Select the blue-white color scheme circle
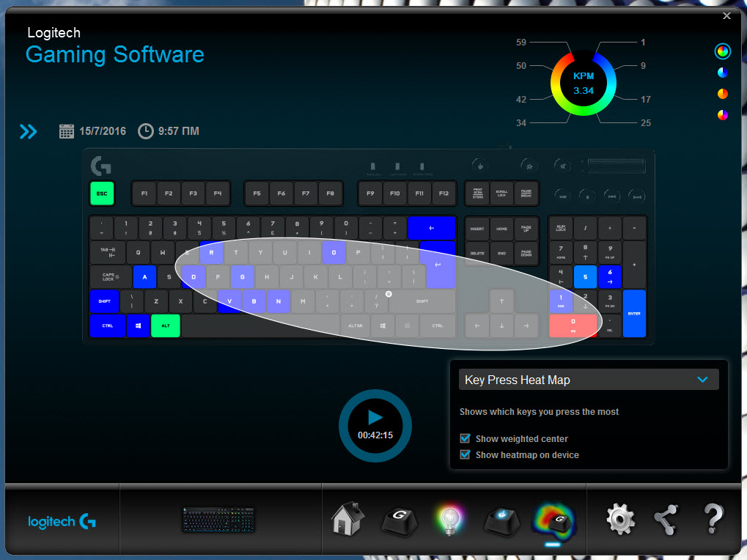This screenshot has width=747, height=560. (x=723, y=73)
